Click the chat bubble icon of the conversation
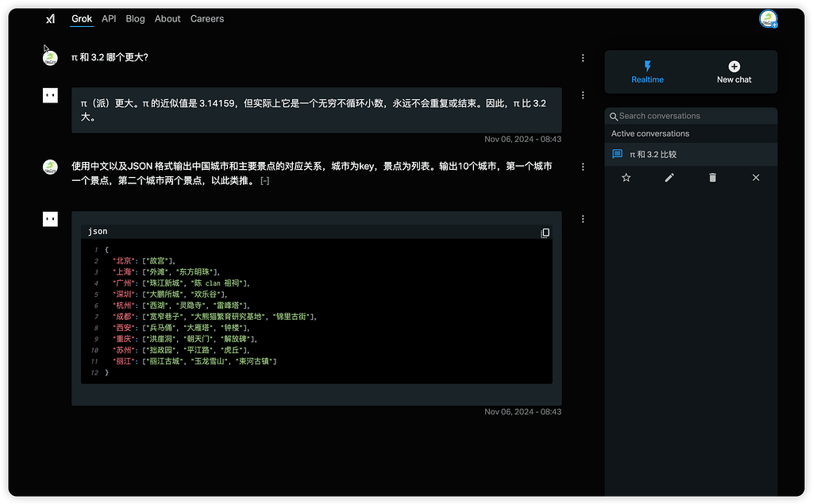 [617, 155]
